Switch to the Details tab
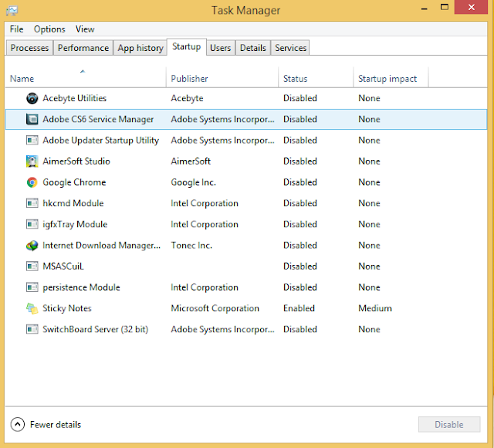The width and height of the screenshot is (494, 448). click(253, 48)
